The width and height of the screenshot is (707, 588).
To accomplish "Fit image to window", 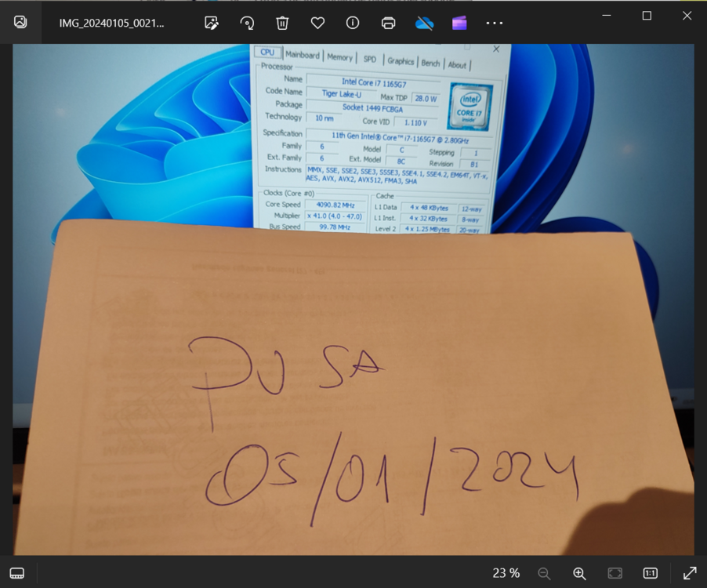I will click(615, 573).
